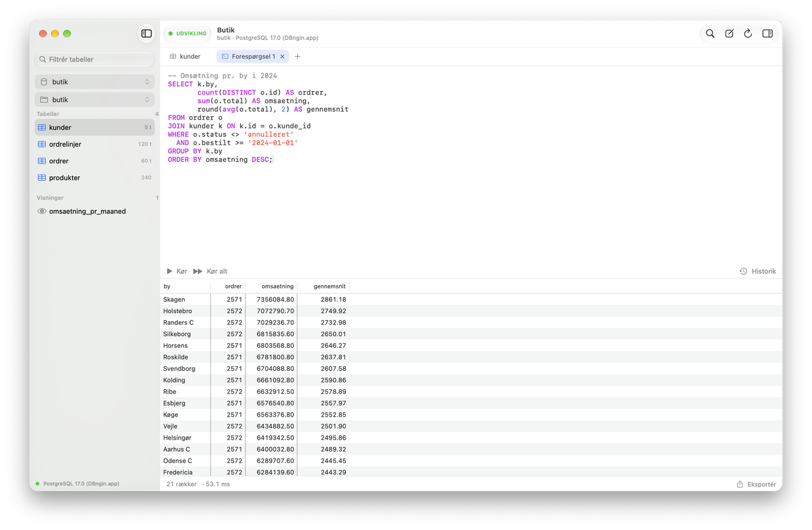Screen dimensions: 812x530
Task: Click the PostgreSQL 17.0 (DBngin.app) status label
Action: pos(81,483)
